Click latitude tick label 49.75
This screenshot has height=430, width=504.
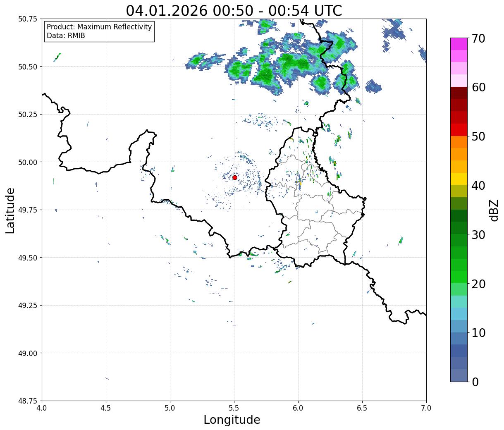coord(28,210)
